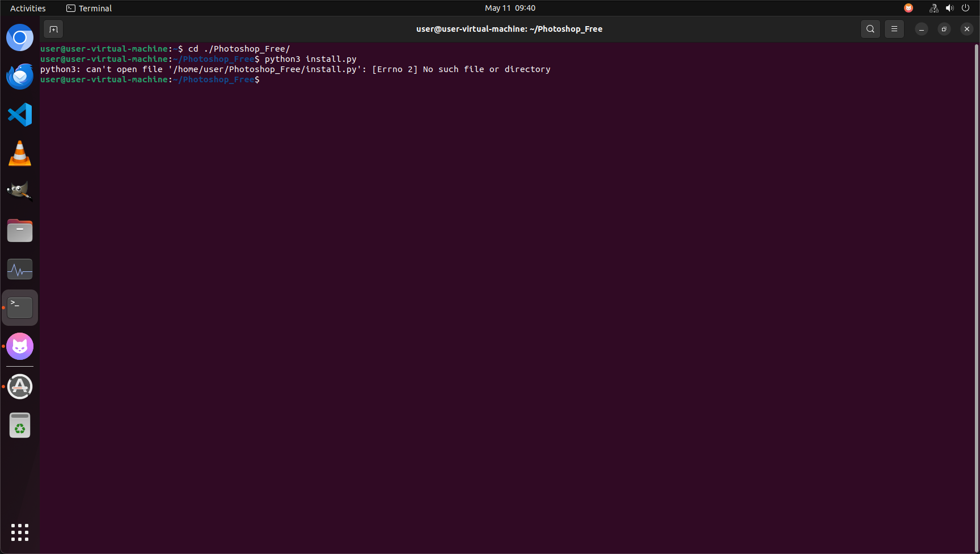Open Software Updater from the dock
This screenshot has height=554, width=980.
(20, 387)
